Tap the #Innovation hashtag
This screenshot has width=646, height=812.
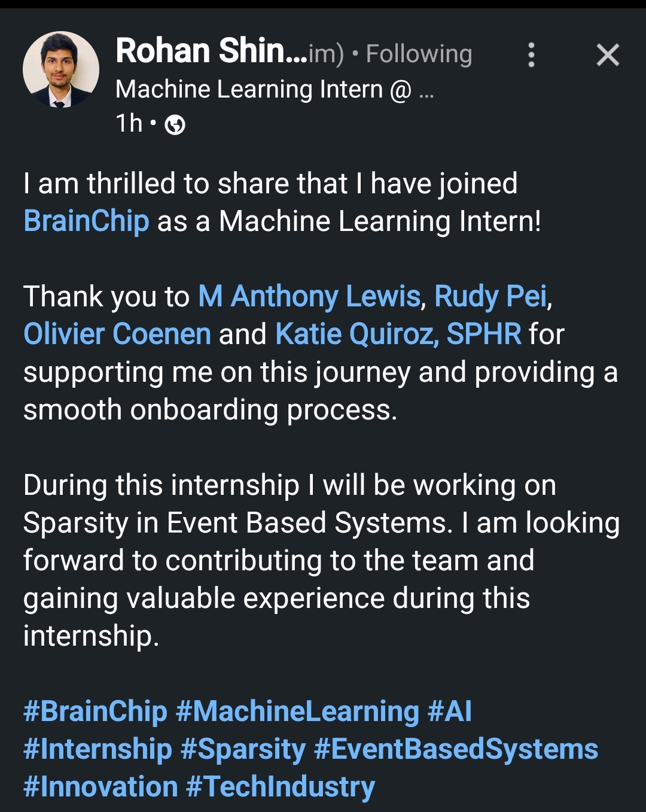click(100, 787)
